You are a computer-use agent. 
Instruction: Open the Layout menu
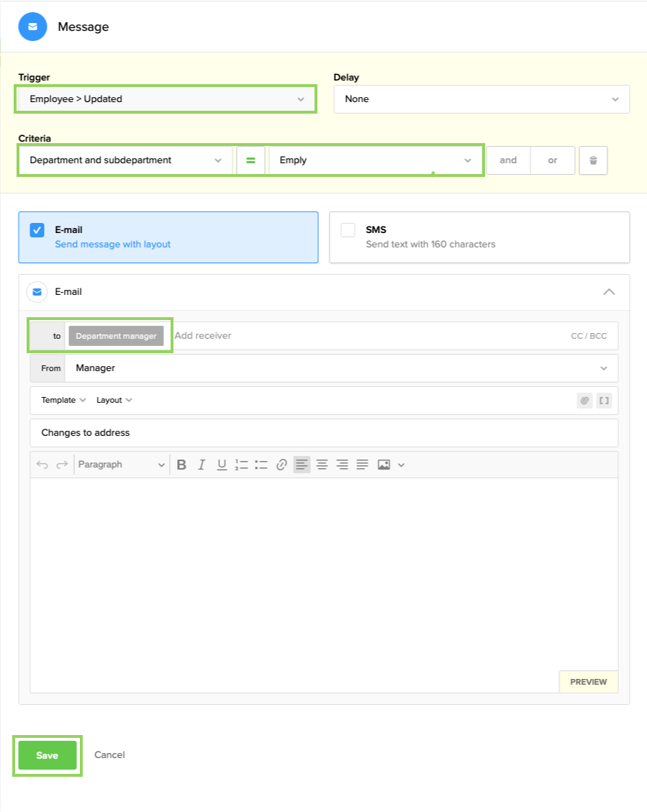click(x=114, y=401)
